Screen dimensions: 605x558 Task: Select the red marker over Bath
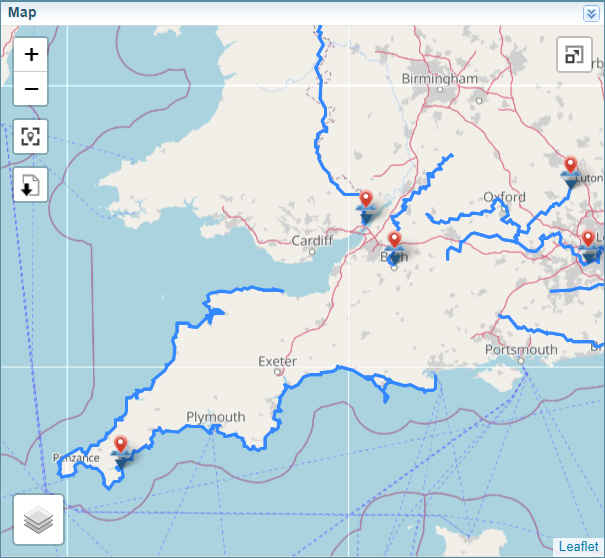[x=394, y=241]
